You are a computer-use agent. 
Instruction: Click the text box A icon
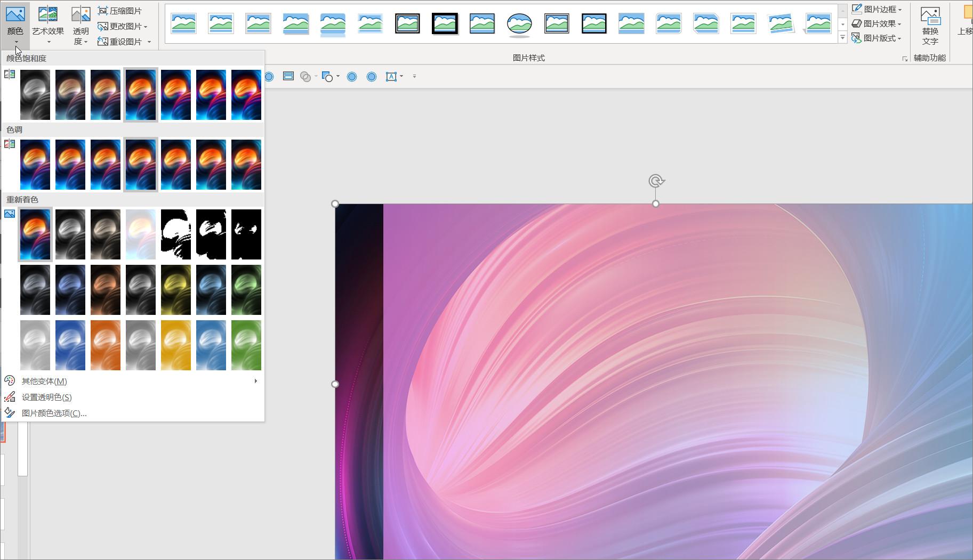(391, 77)
